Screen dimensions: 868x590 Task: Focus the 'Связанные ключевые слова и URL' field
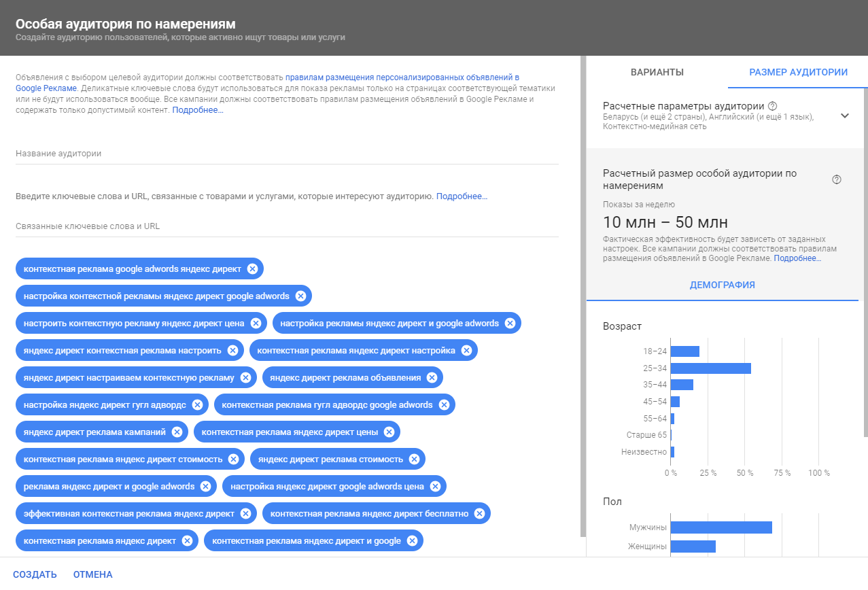[x=287, y=226]
